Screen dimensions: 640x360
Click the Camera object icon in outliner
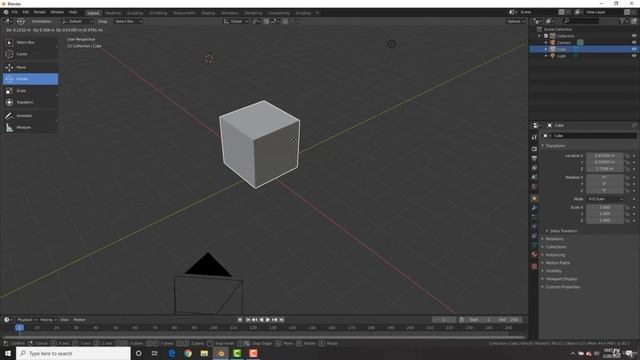click(553, 42)
